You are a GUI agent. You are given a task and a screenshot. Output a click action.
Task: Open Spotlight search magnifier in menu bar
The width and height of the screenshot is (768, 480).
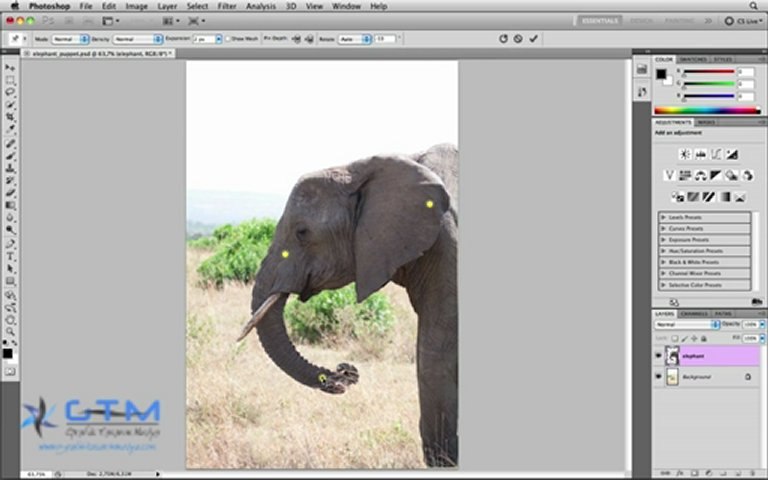coord(753,6)
